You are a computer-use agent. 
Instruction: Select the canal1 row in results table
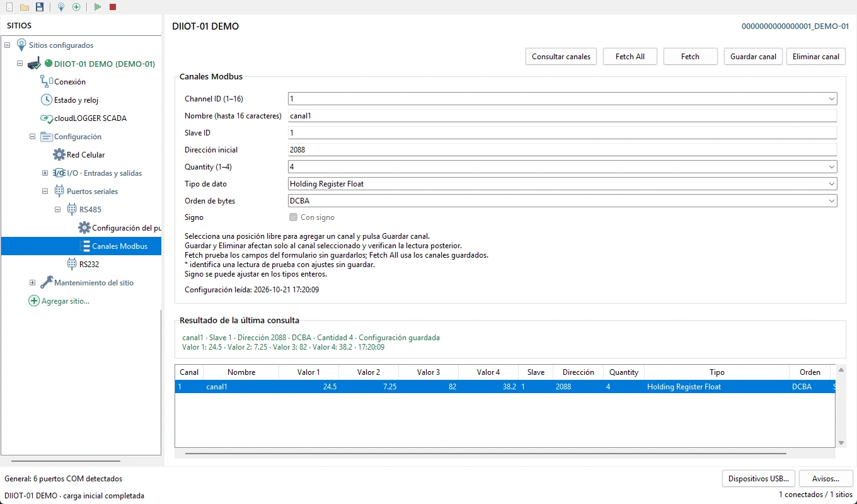click(x=505, y=387)
